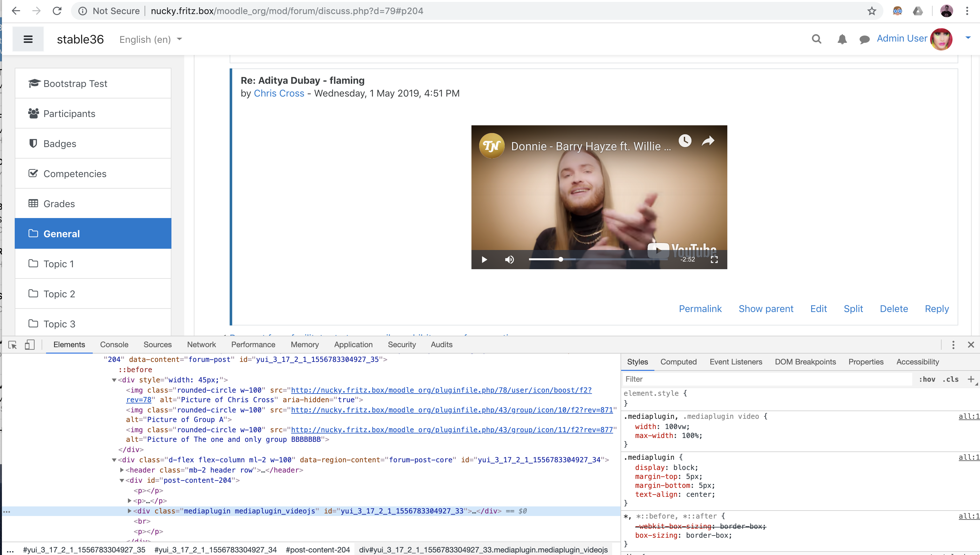
Task: Click Show parent link
Action: [766, 309]
